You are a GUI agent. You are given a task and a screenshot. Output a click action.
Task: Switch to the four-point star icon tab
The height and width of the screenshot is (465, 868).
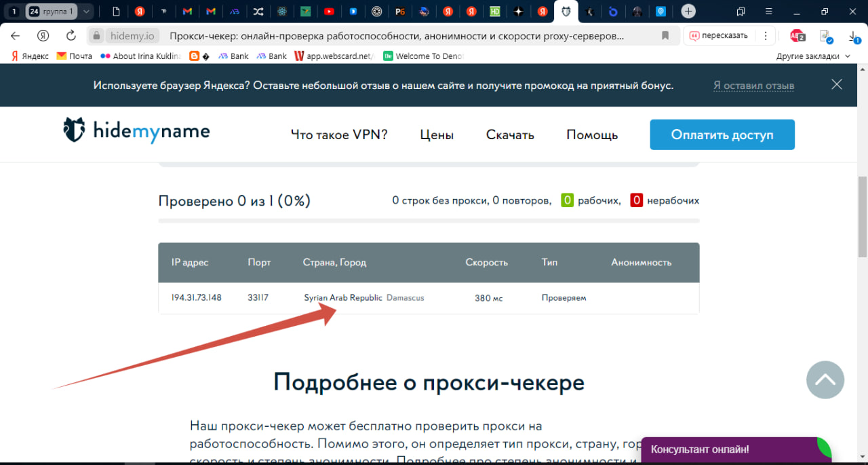point(519,12)
